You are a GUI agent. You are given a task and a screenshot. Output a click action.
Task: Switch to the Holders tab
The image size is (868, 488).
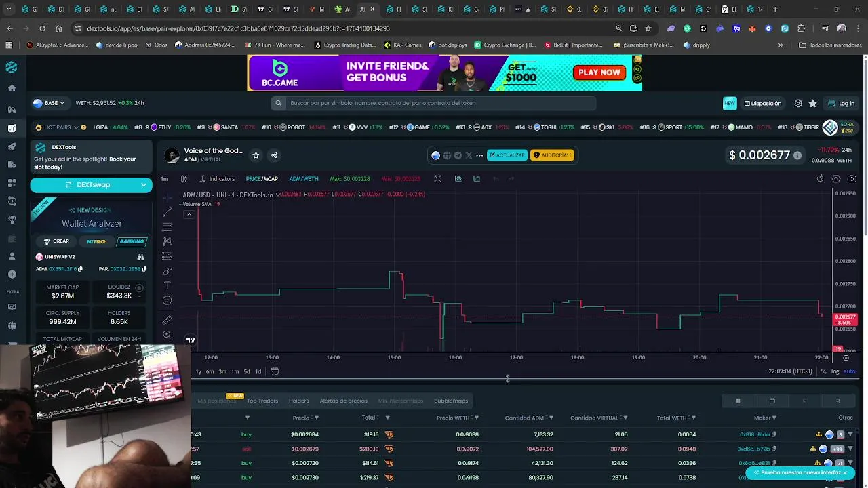(x=298, y=401)
